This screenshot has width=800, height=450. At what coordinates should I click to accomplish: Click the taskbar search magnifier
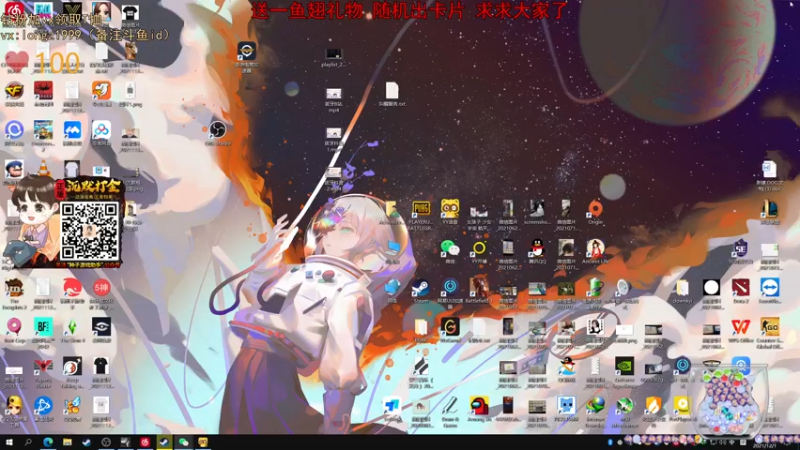pyautogui.click(x=28, y=442)
